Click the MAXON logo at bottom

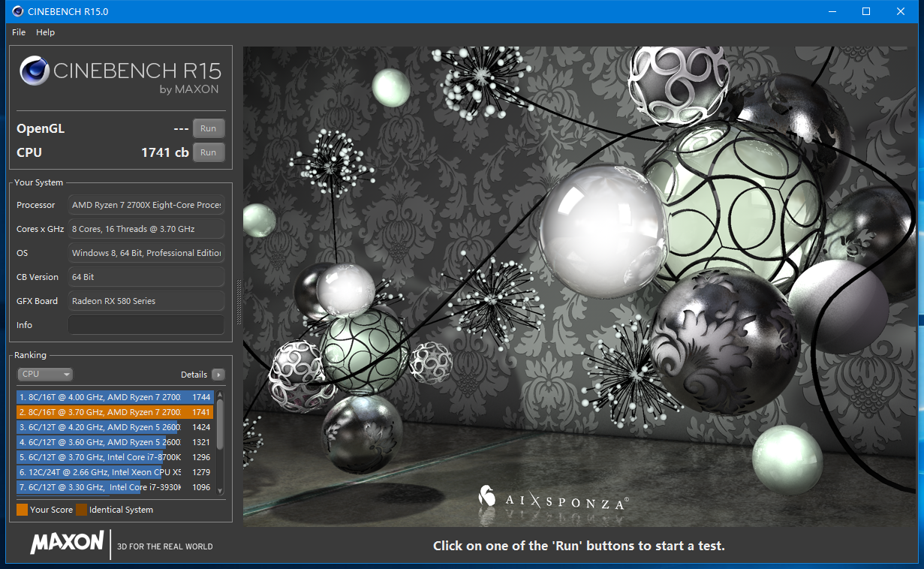(x=67, y=542)
